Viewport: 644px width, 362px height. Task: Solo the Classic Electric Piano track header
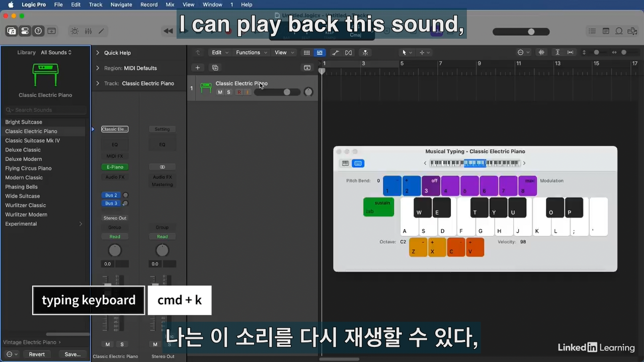[x=228, y=92]
